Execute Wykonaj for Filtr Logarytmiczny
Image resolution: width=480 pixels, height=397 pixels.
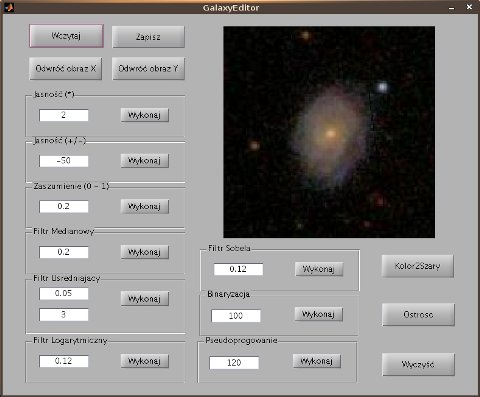tap(145, 361)
